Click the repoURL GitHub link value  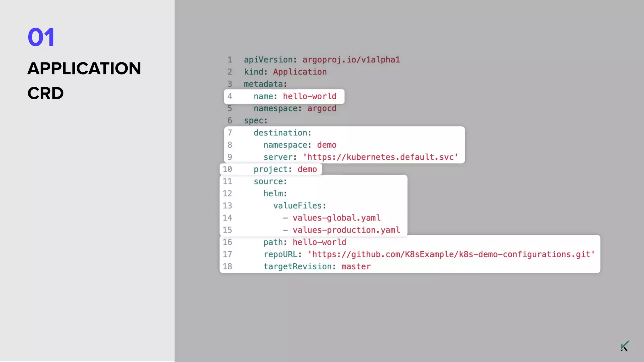pyautogui.click(x=451, y=254)
